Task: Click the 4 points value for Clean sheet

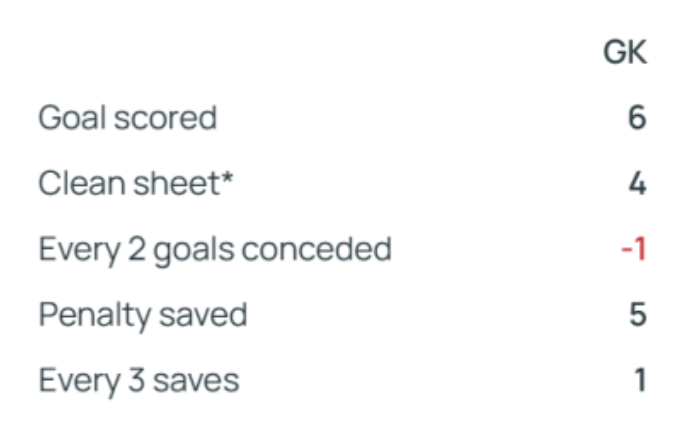Action: click(x=637, y=184)
